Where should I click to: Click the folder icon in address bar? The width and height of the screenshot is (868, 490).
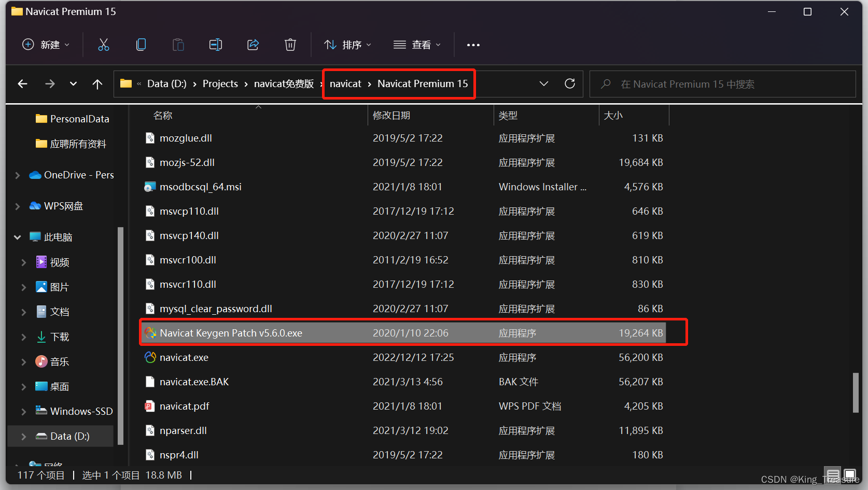tap(126, 83)
